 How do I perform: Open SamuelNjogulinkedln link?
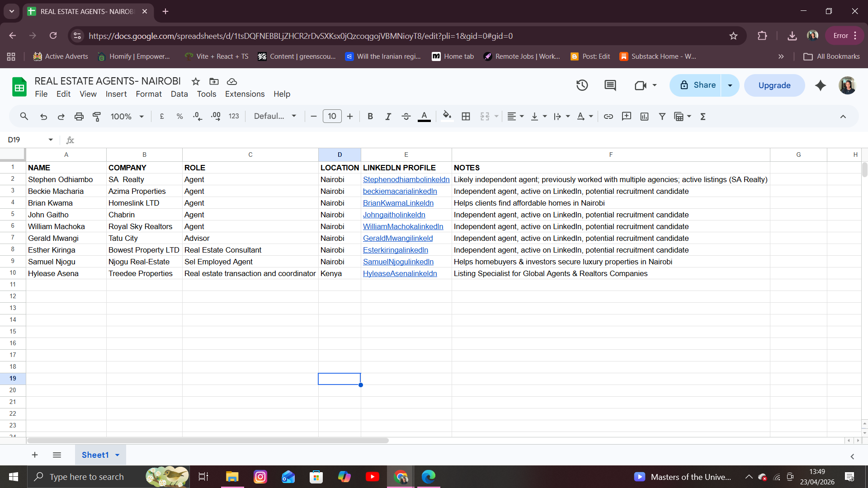click(x=398, y=262)
